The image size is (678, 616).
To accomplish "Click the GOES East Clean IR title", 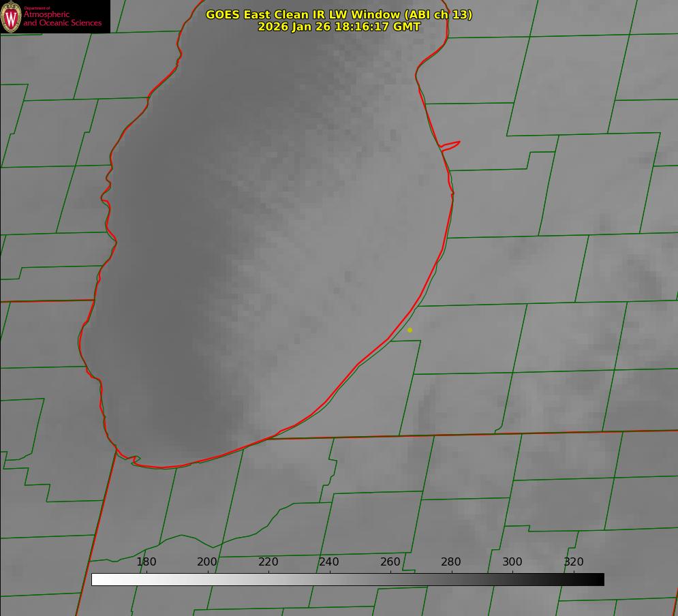I will (339, 14).
